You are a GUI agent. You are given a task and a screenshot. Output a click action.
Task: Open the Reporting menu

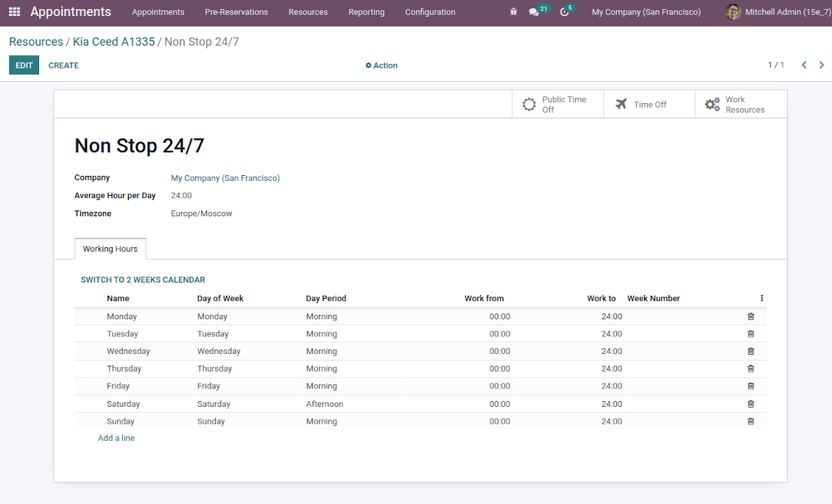pos(366,13)
